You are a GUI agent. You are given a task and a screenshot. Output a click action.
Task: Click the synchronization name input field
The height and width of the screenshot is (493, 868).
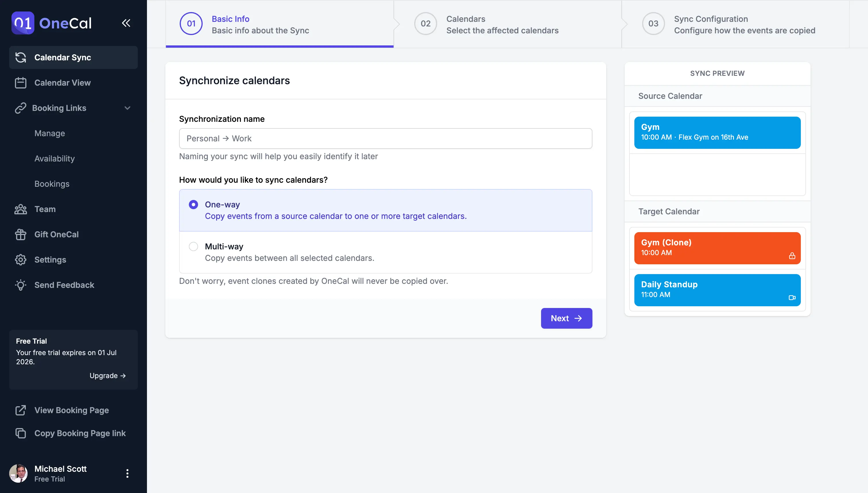click(x=386, y=138)
